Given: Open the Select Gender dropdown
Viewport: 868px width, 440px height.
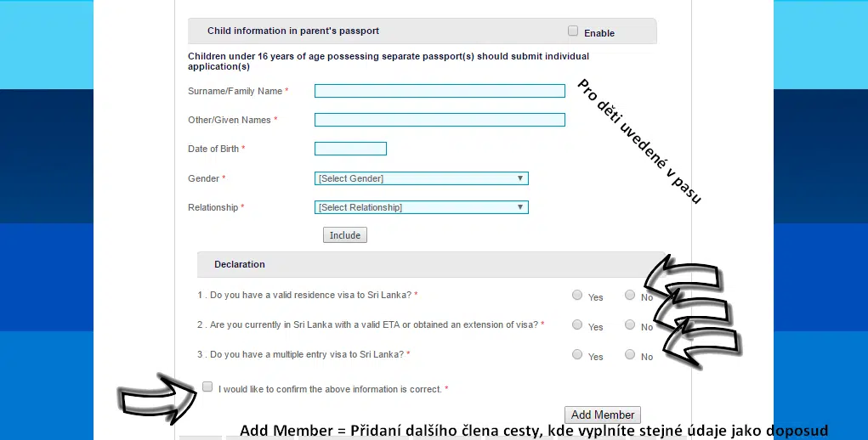Looking at the screenshot, I should click(x=422, y=178).
